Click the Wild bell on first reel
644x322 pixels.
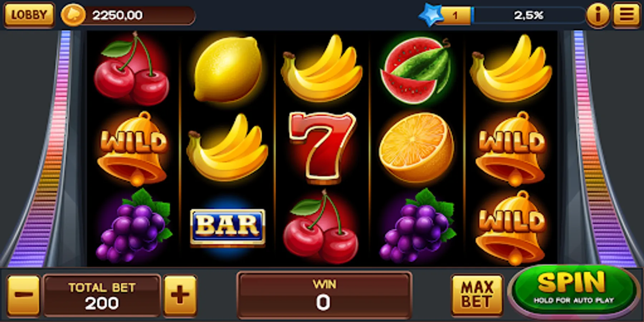pos(133,148)
